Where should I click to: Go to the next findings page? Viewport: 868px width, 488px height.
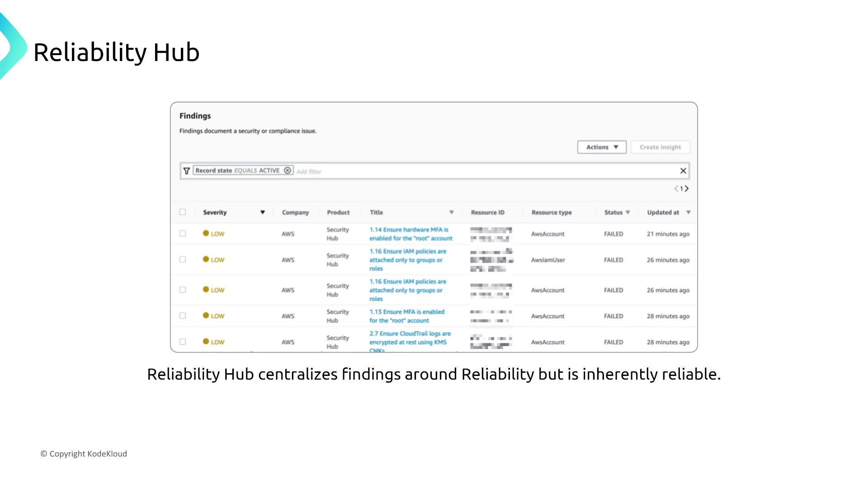click(x=687, y=188)
